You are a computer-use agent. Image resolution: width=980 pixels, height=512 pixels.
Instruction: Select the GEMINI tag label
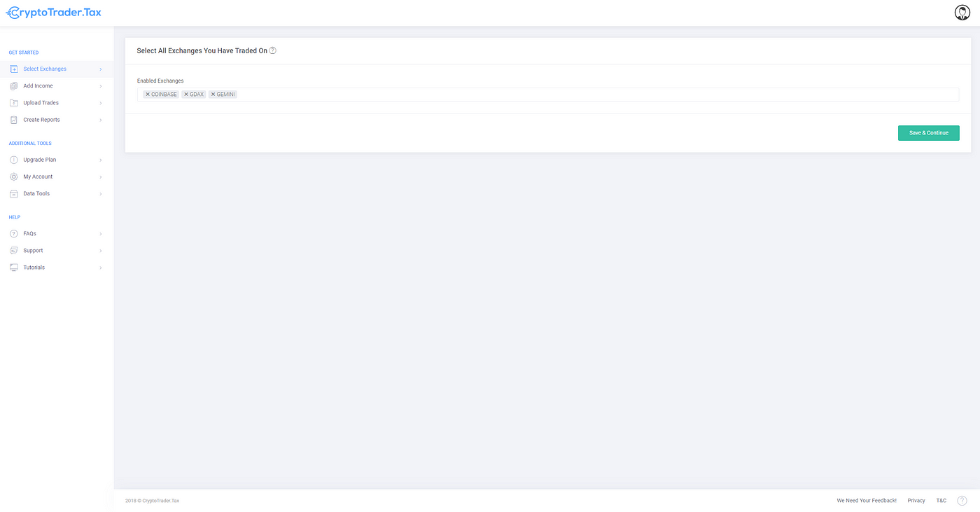pos(226,95)
